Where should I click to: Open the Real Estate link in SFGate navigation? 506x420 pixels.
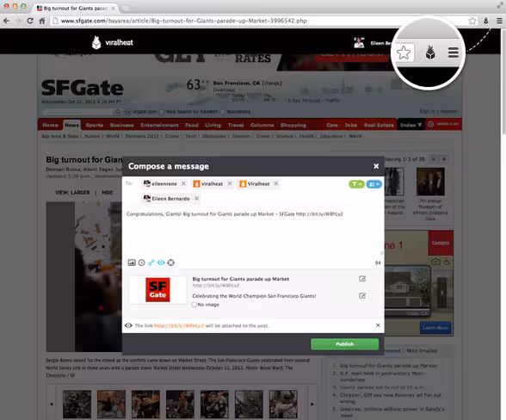(x=379, y=125)
